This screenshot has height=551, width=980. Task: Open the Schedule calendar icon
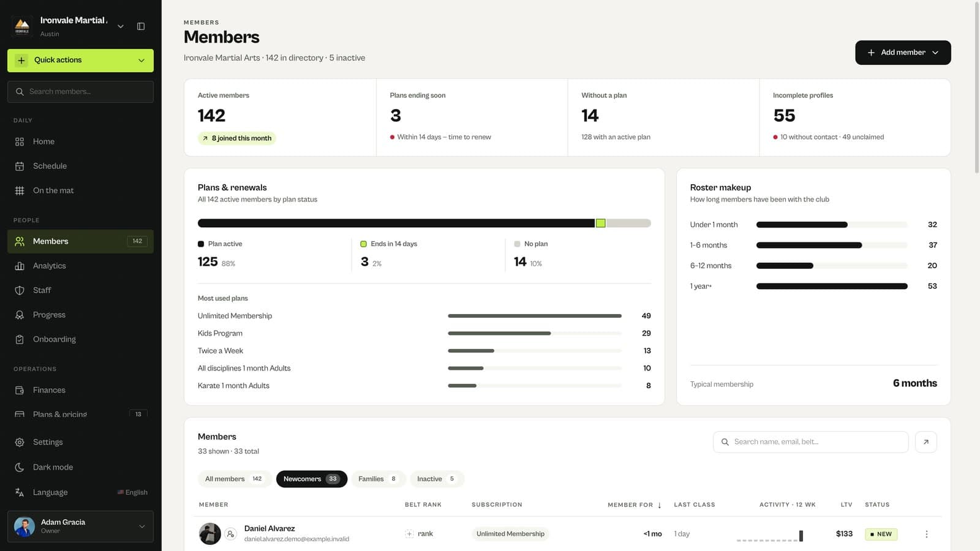click(x=20, y=166)
